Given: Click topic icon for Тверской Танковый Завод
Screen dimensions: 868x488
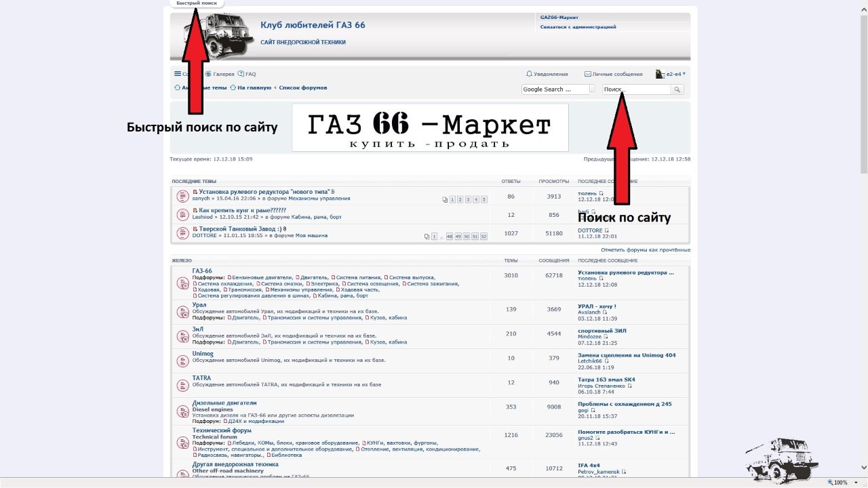Looking at the screenshot, I should [x=182, y=232].
